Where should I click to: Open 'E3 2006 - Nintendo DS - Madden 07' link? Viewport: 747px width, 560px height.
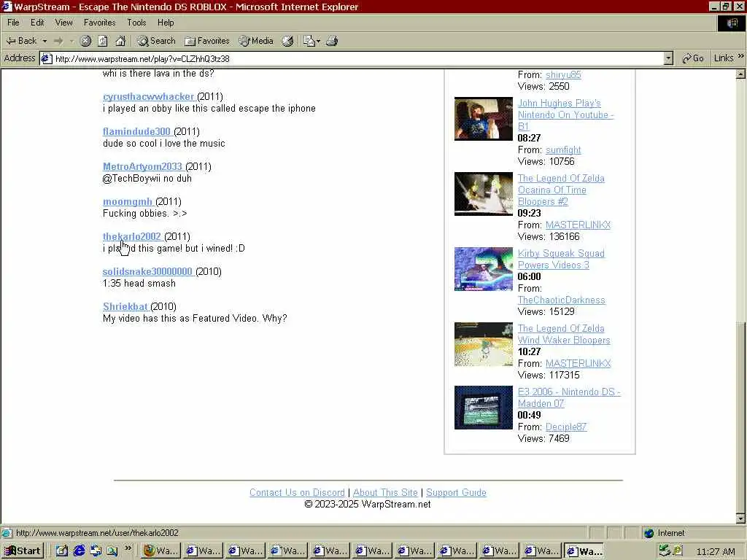click(x=569, y=397)
